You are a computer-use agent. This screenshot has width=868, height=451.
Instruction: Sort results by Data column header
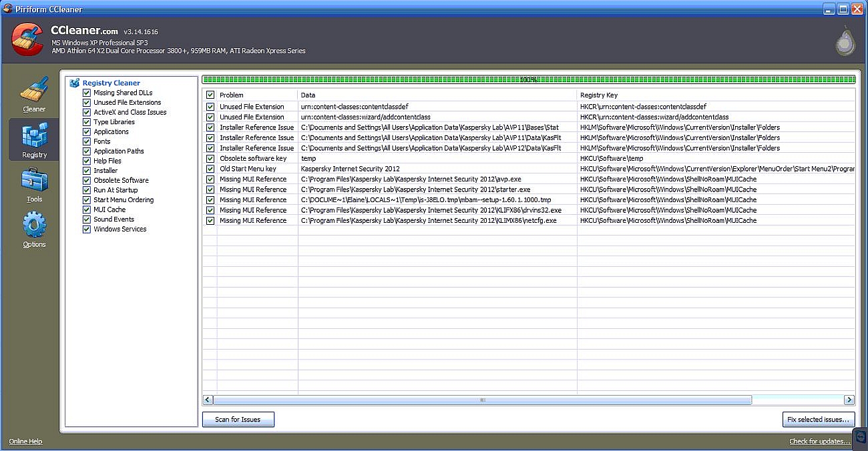pos(437,95)
